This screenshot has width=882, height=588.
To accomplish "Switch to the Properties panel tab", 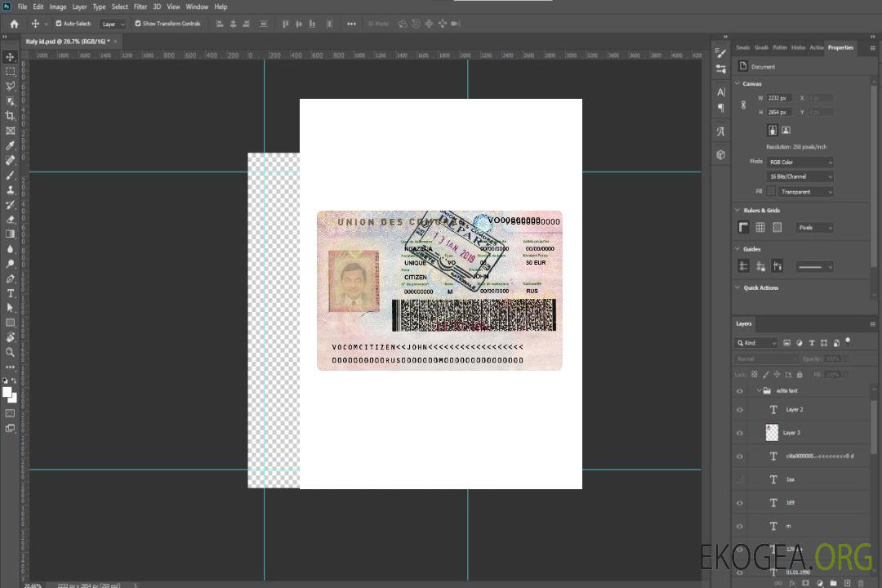I will point(840,47).
